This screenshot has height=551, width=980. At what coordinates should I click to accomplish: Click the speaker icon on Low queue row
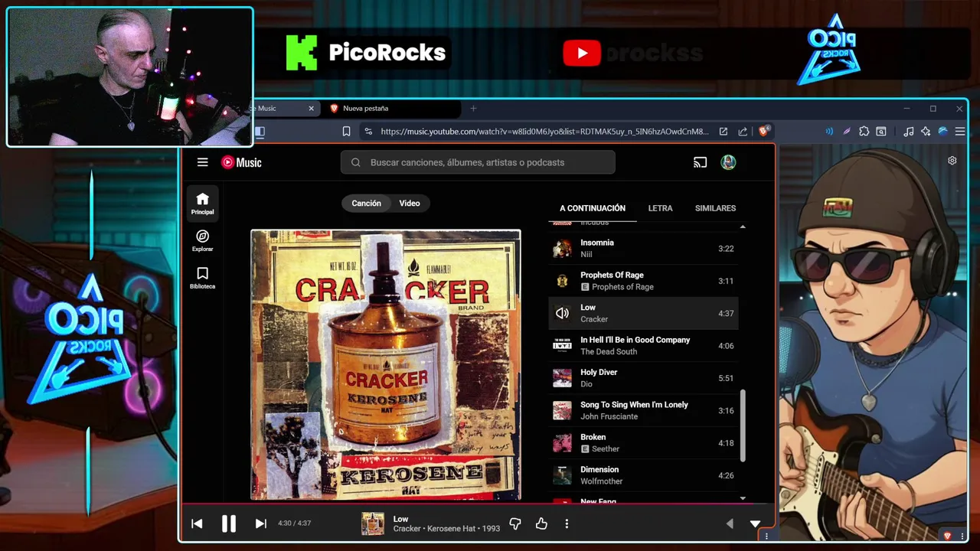562,313
